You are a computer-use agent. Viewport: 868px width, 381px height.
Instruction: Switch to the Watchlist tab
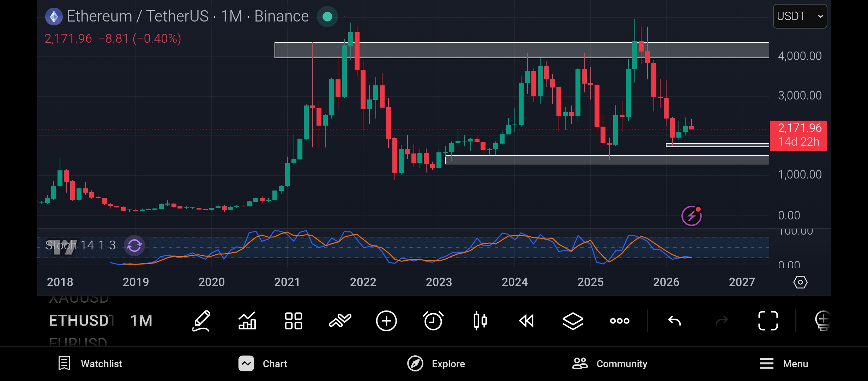90,364
